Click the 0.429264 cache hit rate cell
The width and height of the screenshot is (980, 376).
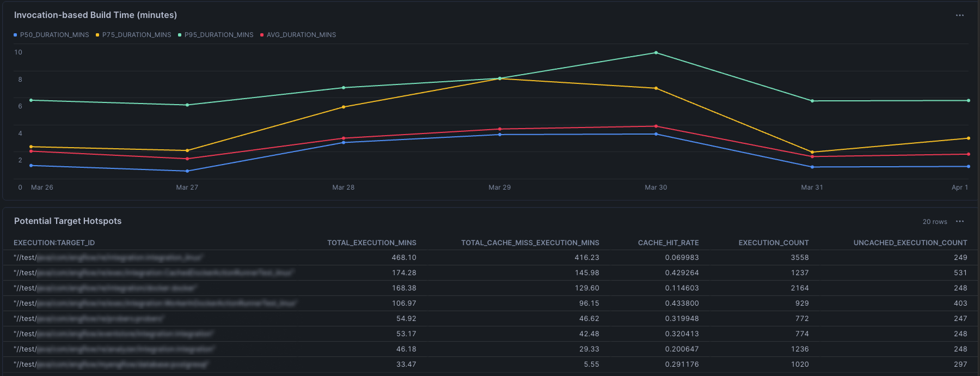coord(682,273)
